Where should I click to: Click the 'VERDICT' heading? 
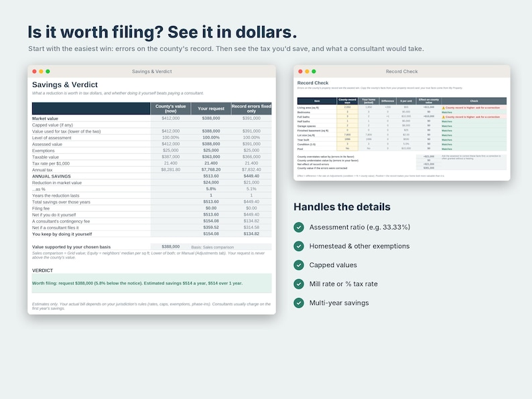click(x=42, y=270)
